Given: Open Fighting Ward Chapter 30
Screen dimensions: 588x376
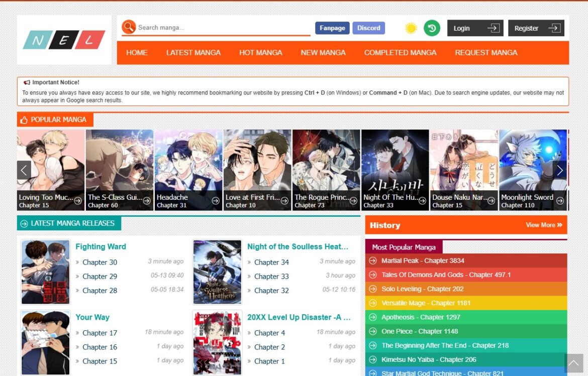Looking at the screenshot, I should coord(100,262).
